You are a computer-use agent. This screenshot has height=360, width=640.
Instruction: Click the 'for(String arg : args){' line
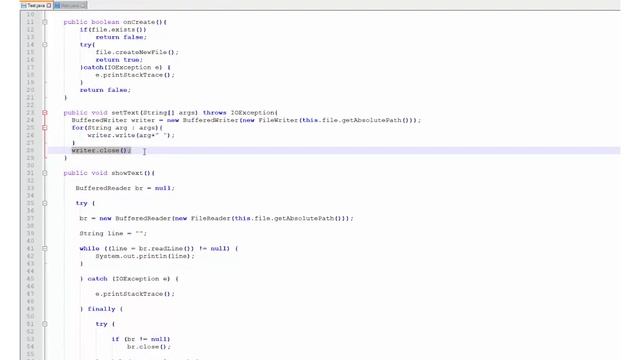pos(117,128)
